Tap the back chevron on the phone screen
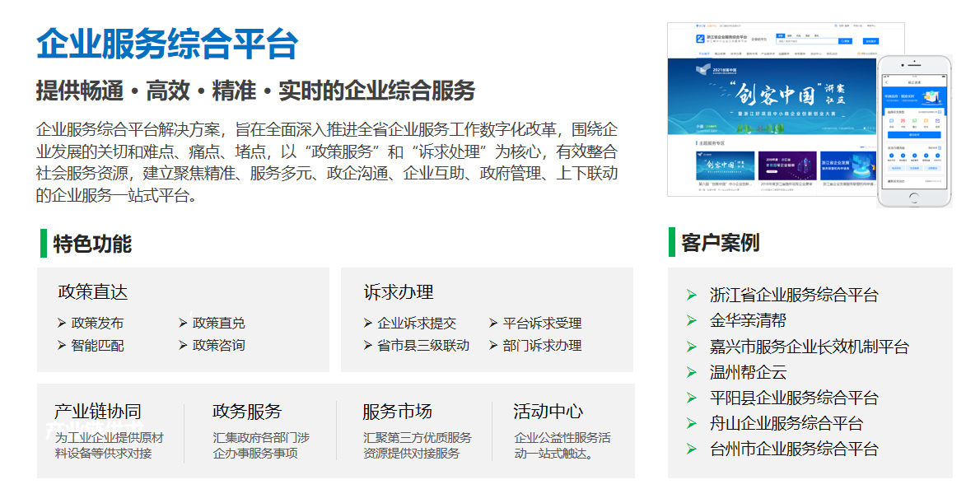The height and width of the screenshot is (503, 980). pos(887,82)
